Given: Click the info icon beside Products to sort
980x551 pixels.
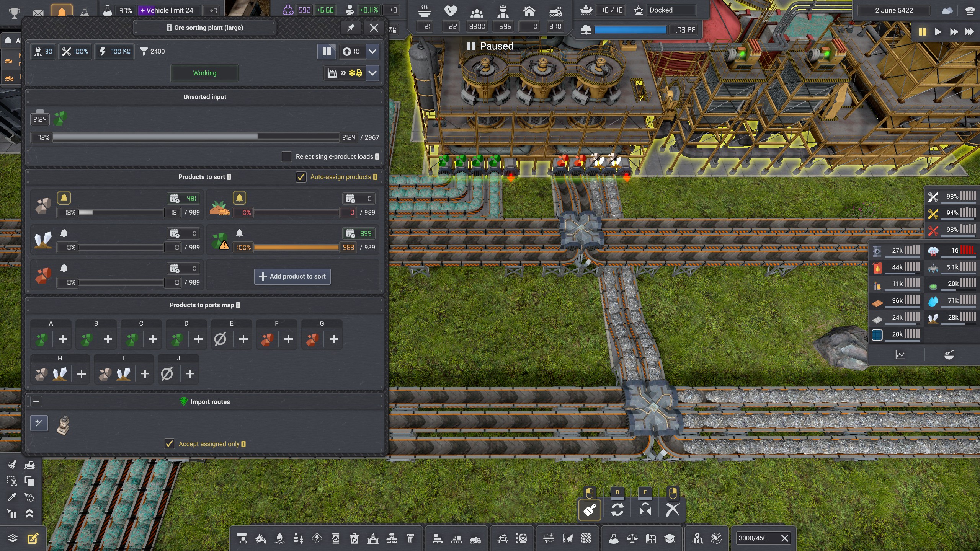Looking at the screenshot, I should point(229,177).
